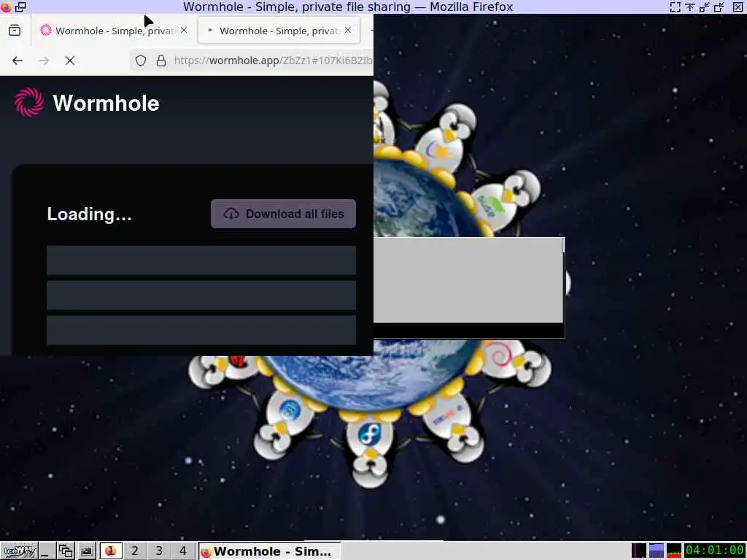Click the show desktop taskbar icon

pos(46,551)
